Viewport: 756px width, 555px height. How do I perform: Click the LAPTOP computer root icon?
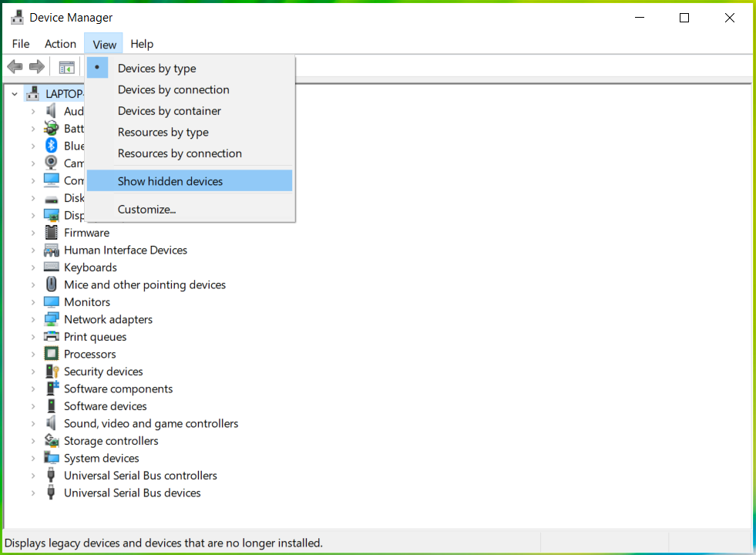click(33, 93)
